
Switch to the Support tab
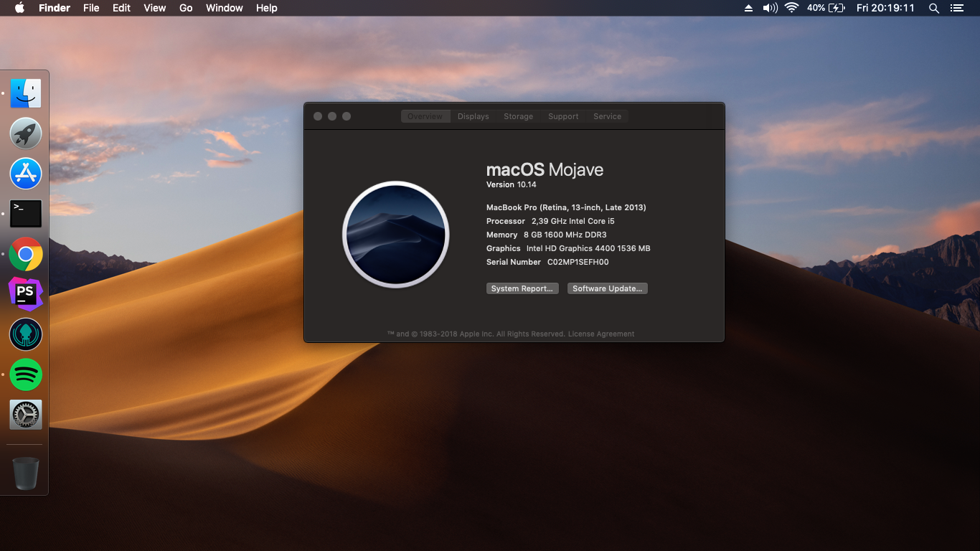(x=563, y=116)
